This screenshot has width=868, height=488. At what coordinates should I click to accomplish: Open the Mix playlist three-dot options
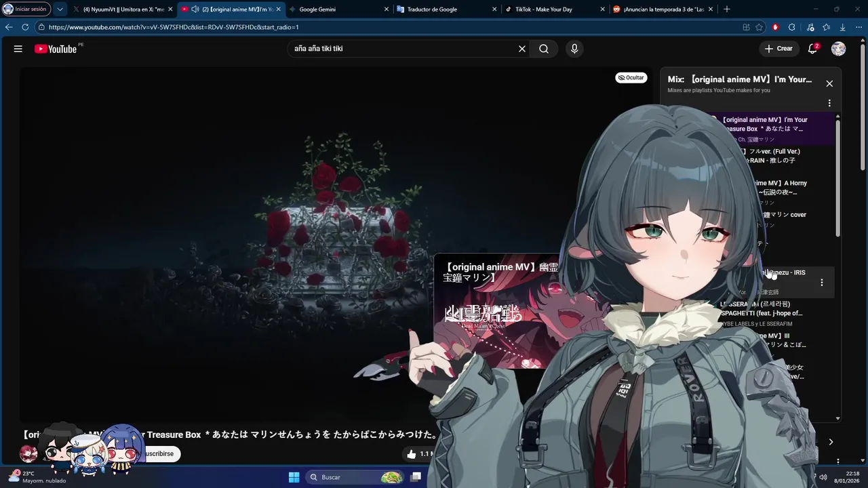point(829,104)
